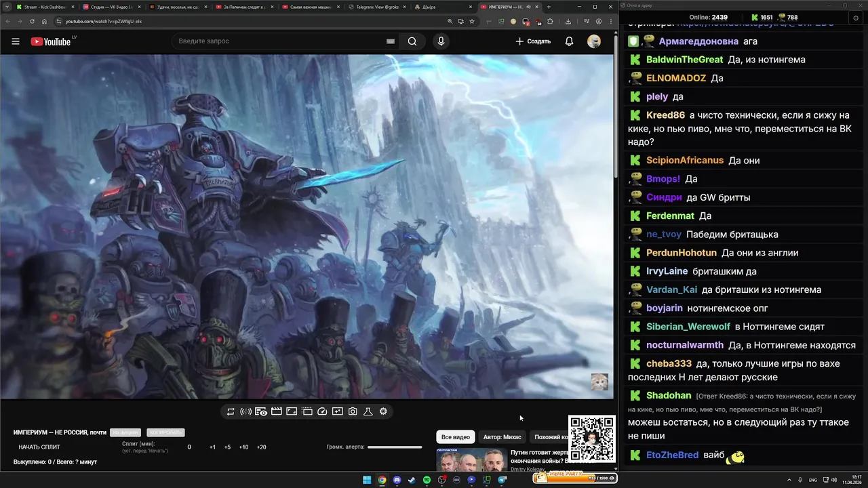The height and width of the screenshot is (488, 868).
Task: Click the flask icon in extension toolbar
Action: tap(368, 411)
